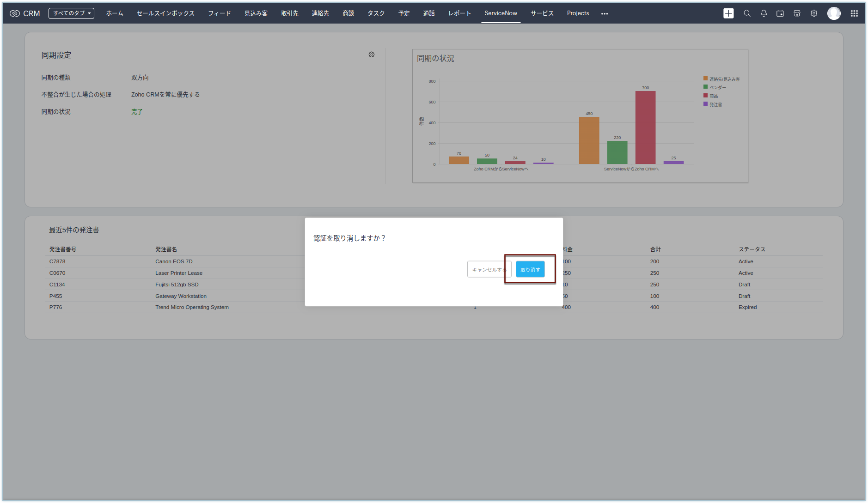Open the calendar icon in the top bar

point(780,13)
